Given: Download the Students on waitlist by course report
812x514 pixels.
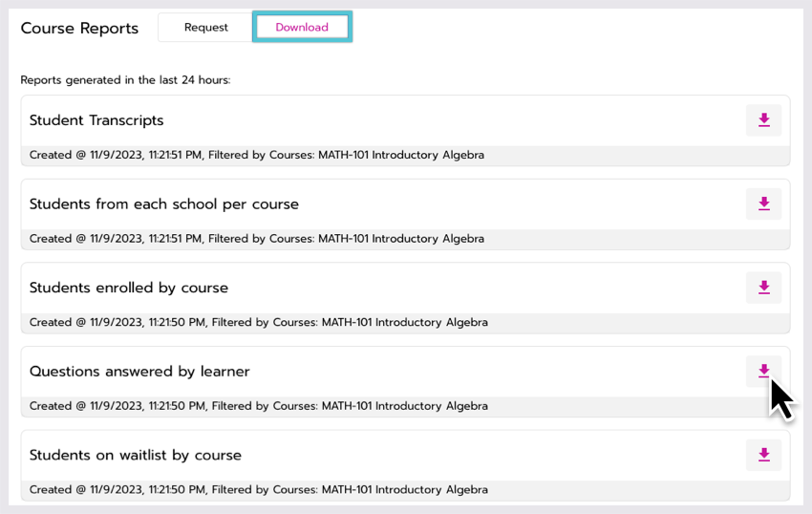Looking at the screenshot, I should click(x=763, y=455).
